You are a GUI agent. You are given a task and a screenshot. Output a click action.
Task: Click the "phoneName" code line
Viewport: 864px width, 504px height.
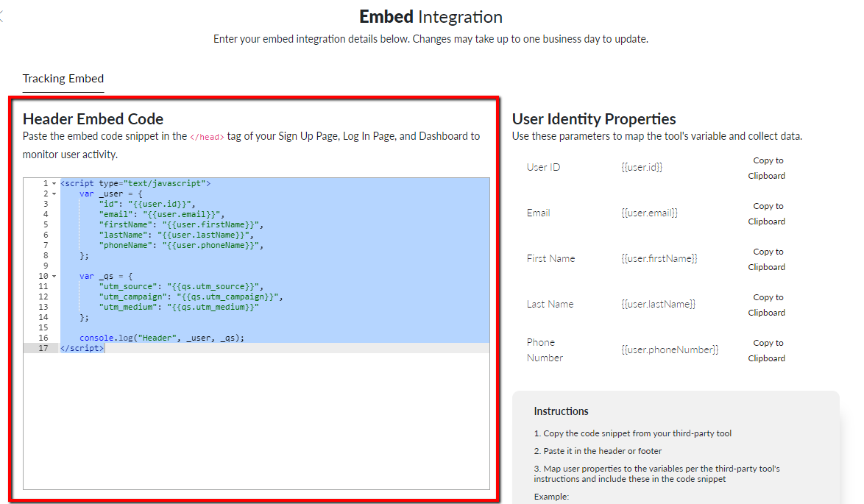click(181, 245)
